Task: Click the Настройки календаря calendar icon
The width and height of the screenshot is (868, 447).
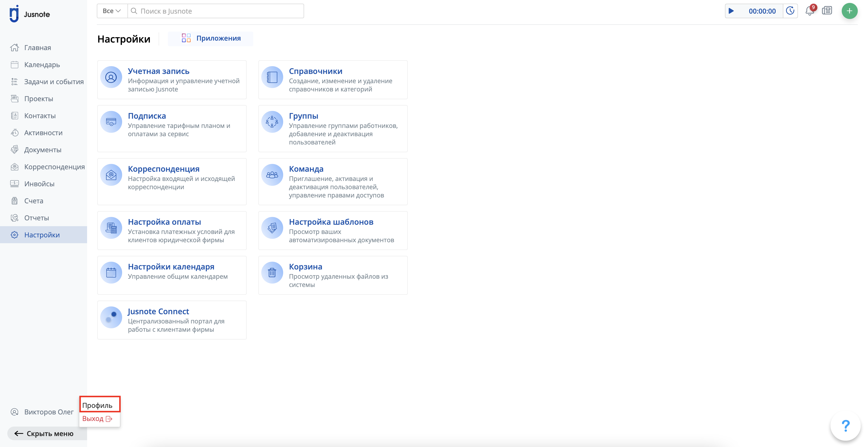Action: [111, 273]
